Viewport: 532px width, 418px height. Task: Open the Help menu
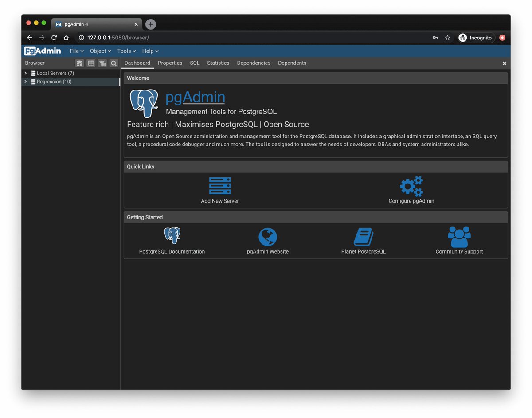pyautogui.click(x=150, y=51)
